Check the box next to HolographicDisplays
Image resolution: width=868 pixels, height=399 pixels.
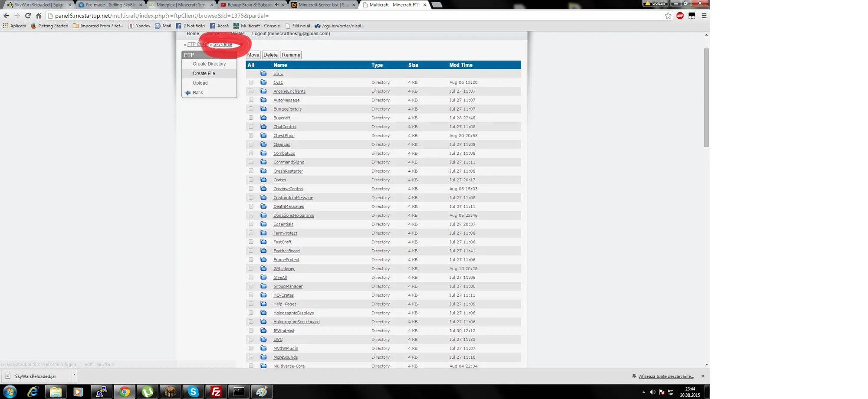[251, 313]
